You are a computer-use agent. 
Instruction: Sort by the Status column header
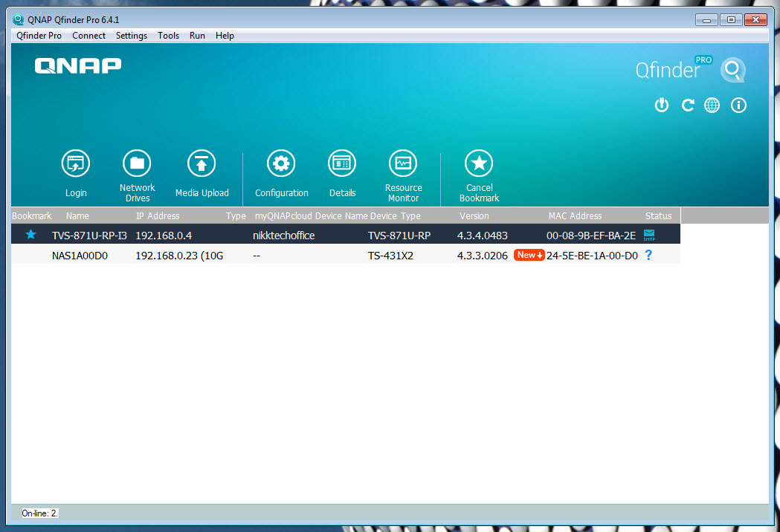(658, 215)
